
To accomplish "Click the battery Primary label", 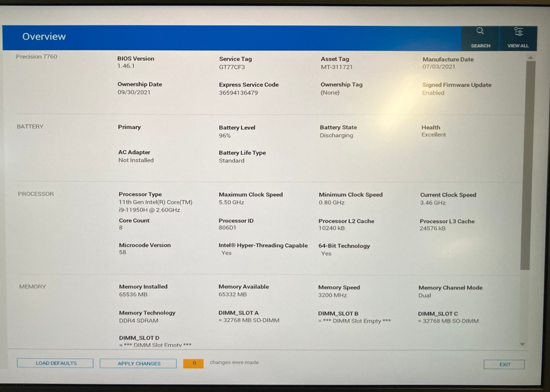I will click(x=129, y=127).
